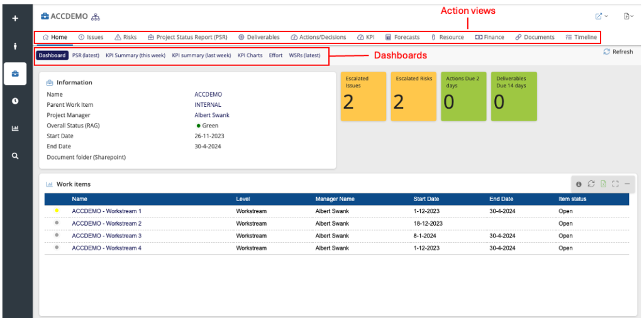Click the Refresh button
This screenshot has width=644, height=318.
click(x=618, y=52)
